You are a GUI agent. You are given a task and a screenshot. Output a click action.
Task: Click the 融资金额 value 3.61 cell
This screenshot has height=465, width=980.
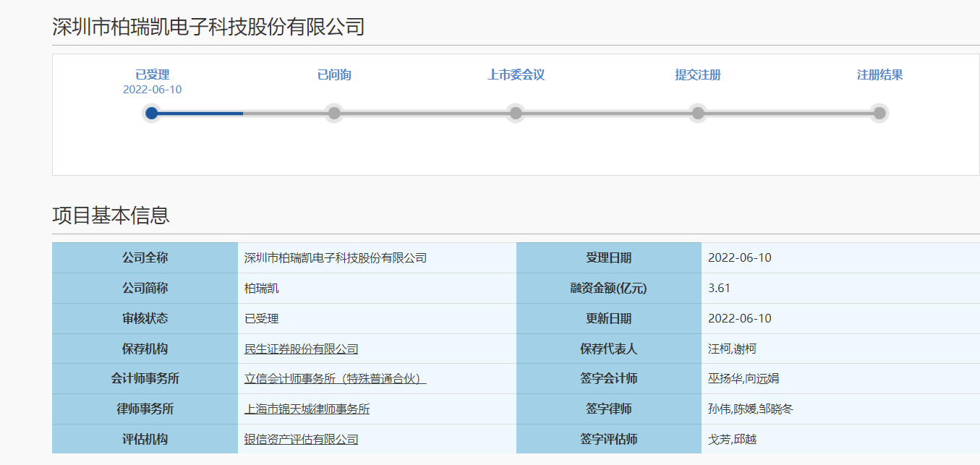(x=719, y=289)
